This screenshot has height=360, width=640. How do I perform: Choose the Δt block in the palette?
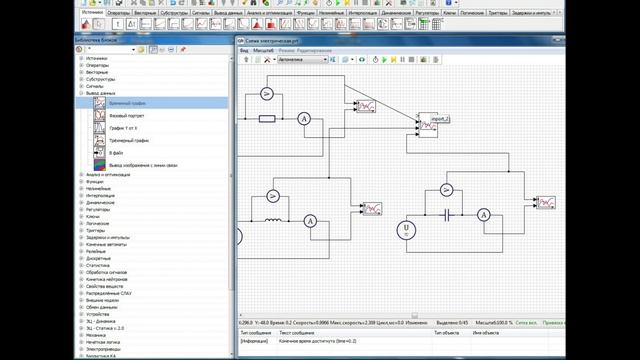(x=131, y=24)
